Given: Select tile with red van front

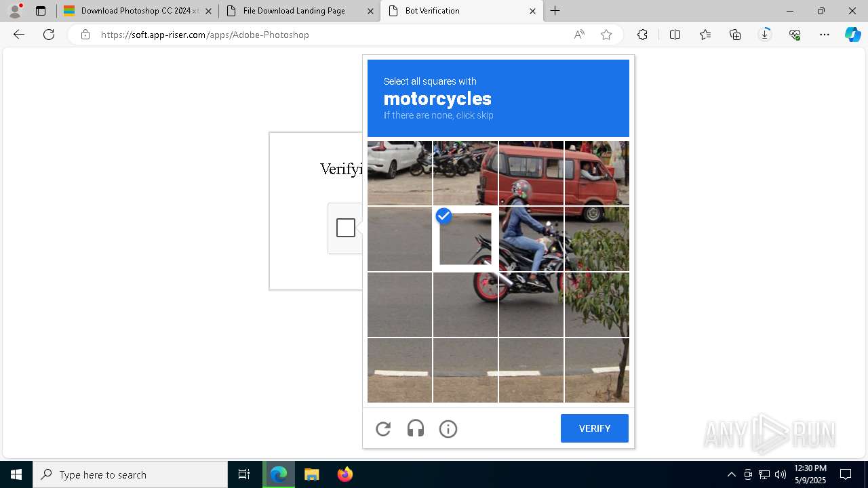Looking at the screenshot, I should tap(597, 173).
